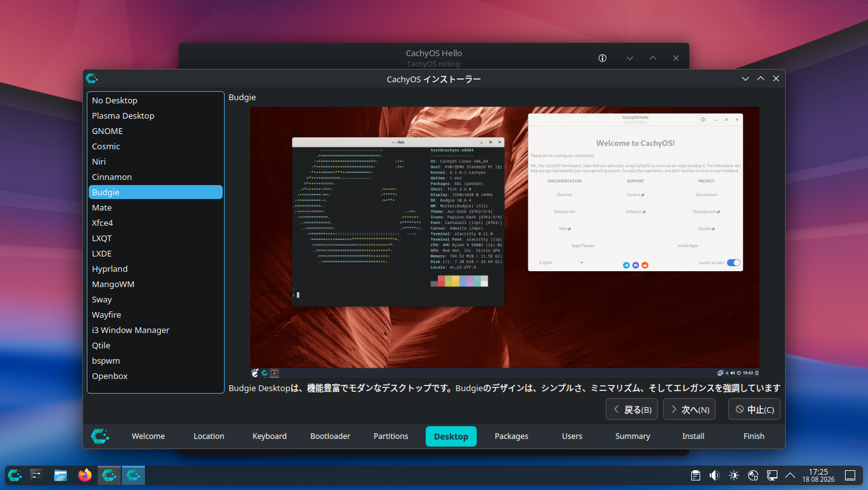Click the highlighted CachyOS installer taskbar entry

[x=133, y=475]
